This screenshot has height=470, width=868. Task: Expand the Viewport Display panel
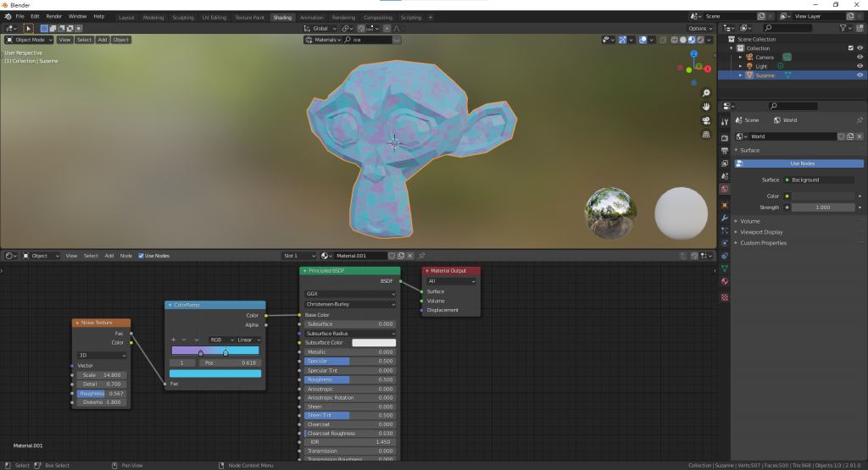761,232
